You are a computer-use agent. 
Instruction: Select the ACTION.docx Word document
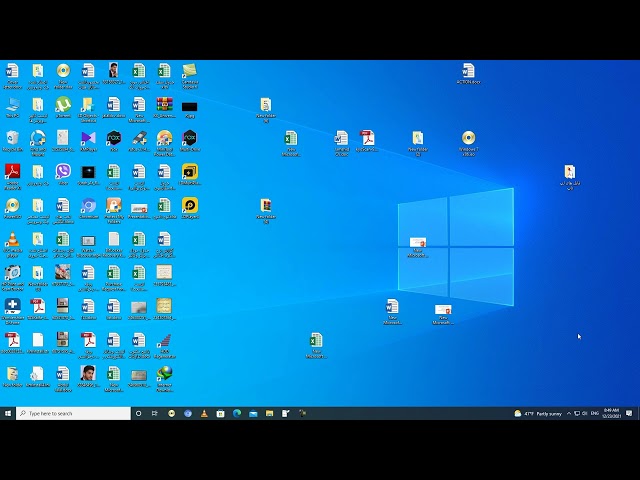point(468,74)
